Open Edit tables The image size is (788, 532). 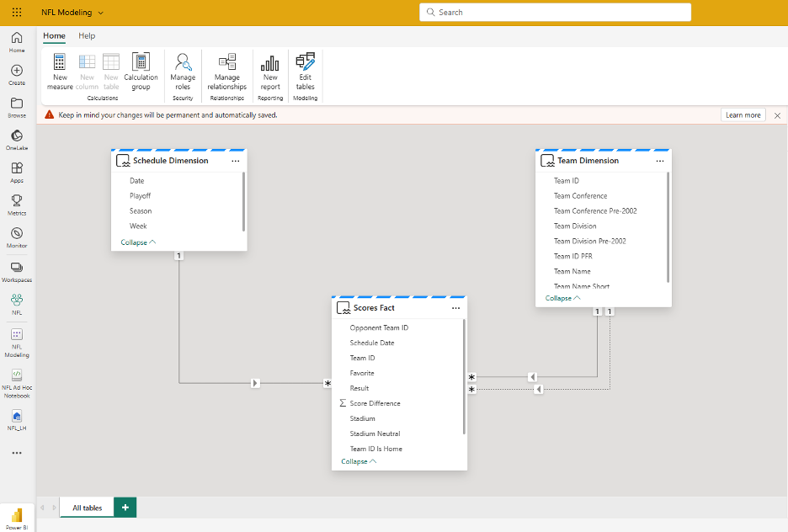tap(305, 72)
